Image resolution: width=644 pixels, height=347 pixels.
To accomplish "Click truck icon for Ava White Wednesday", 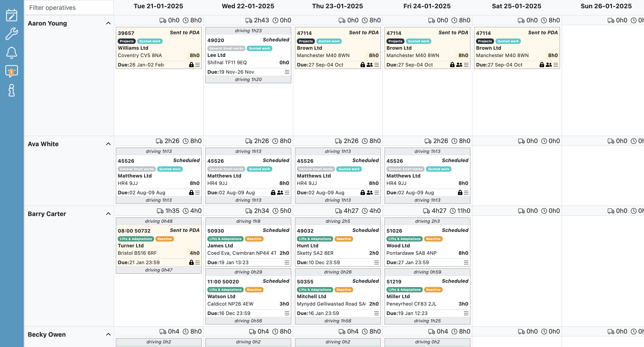I will tap(249, 141).
